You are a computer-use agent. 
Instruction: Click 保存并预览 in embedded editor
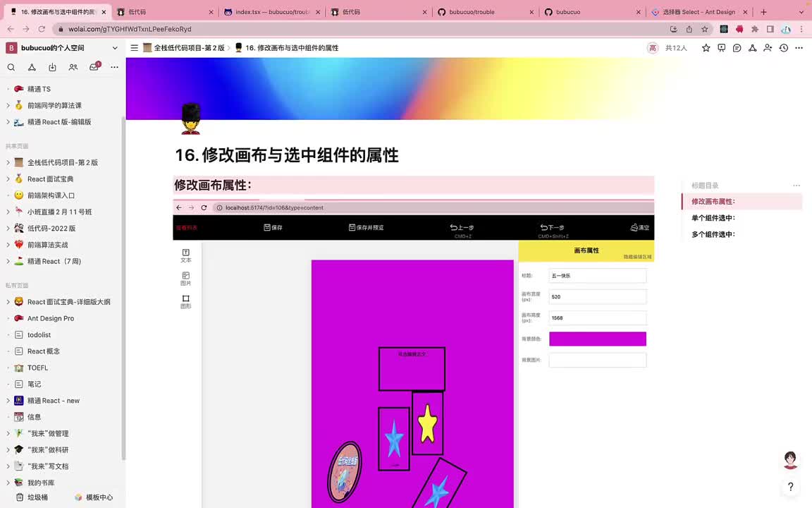coord(366,227)
